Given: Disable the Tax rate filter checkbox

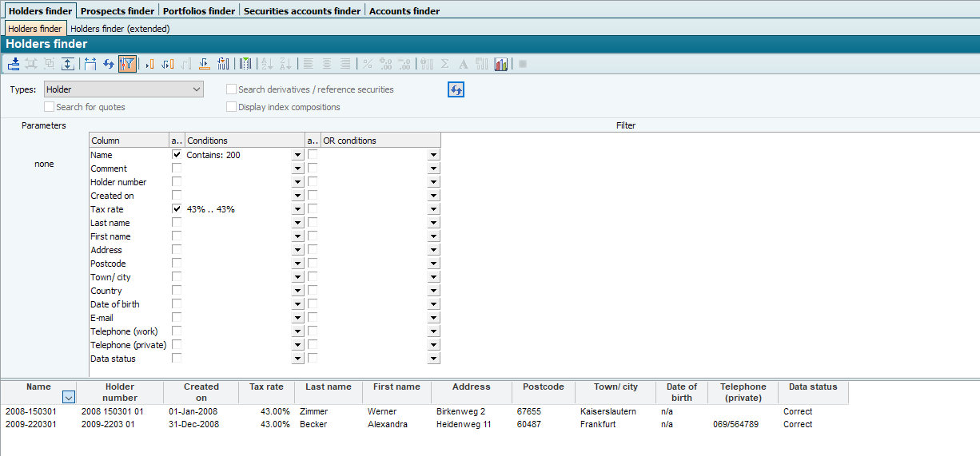Looking at the screenshot, I should (x=177, y=209).
